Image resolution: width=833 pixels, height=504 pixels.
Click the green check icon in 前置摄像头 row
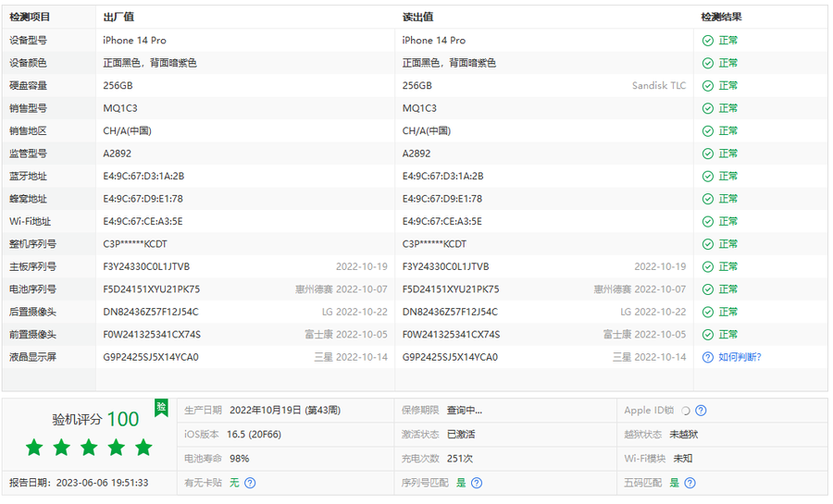click(x=708, y=335)
